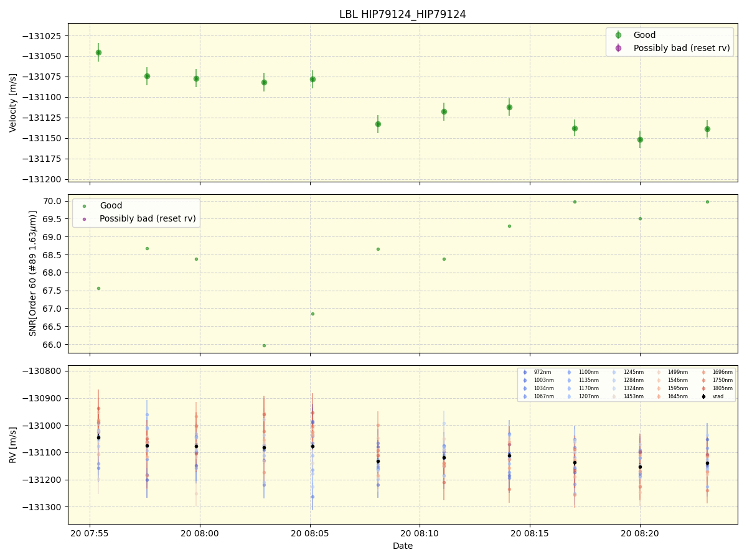Viewport: 747px width, 560px height.
Task: Click the -131100 velocity tick label
Action: pos(43,97)
